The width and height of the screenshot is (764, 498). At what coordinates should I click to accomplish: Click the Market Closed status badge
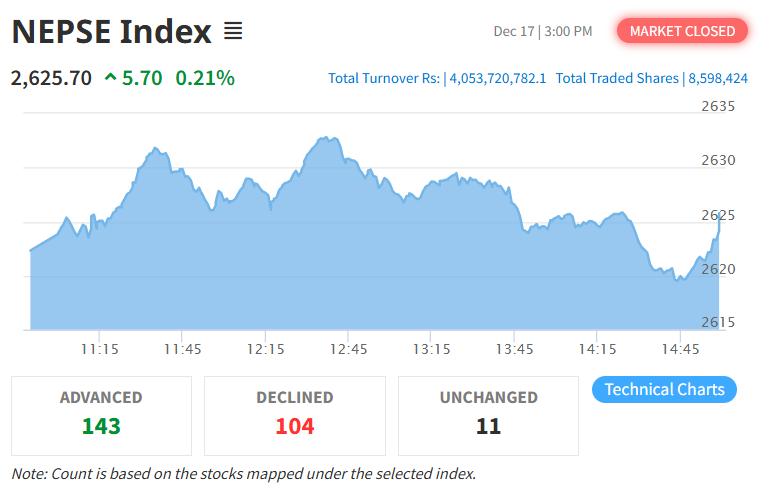click(682, 31)
